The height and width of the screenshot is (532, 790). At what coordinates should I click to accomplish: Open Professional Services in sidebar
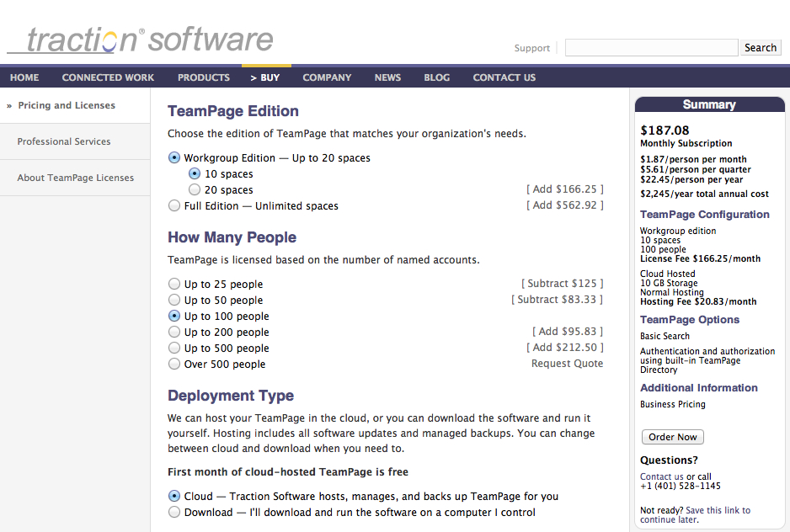coord(64,141)
